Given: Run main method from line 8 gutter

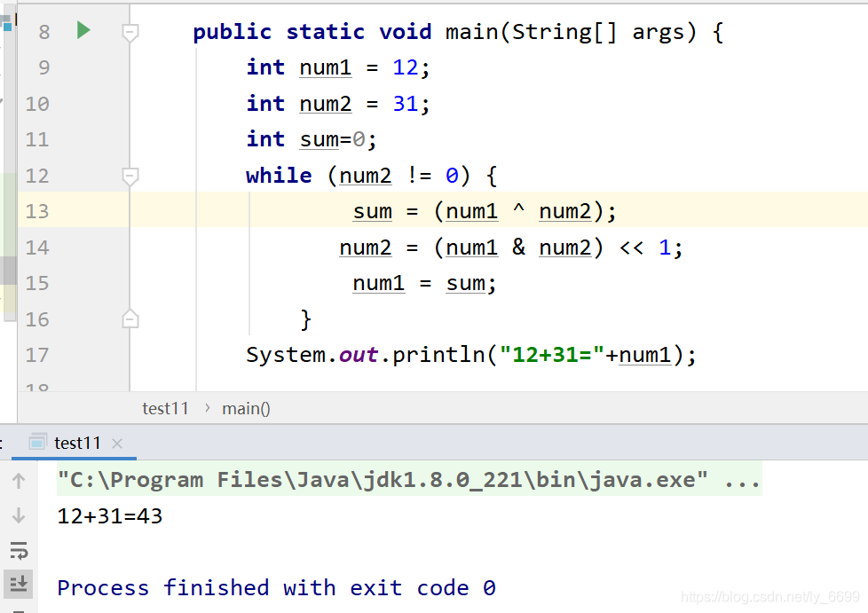Looking at the screenshot, I should (83, 30).
